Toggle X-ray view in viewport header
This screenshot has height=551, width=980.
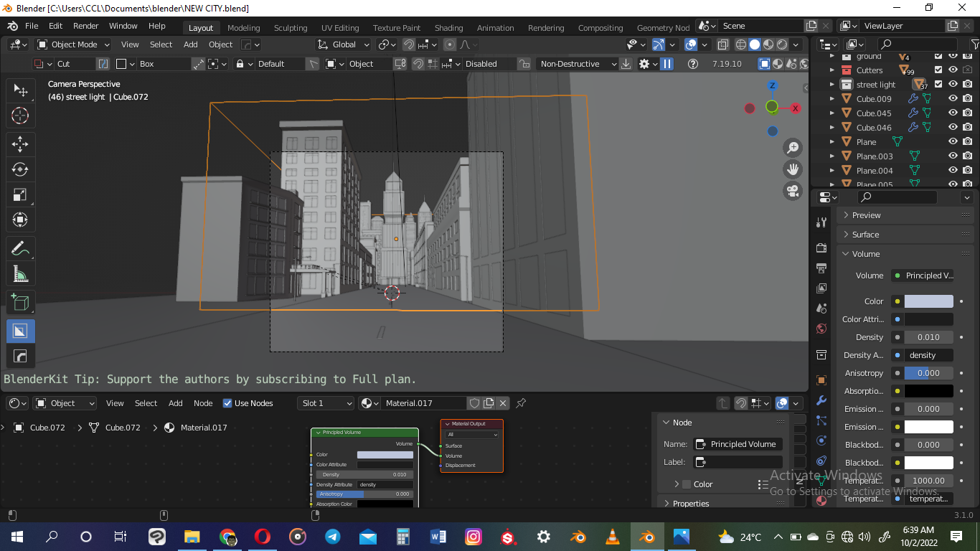pyautogui.click(x=722, y=44)
